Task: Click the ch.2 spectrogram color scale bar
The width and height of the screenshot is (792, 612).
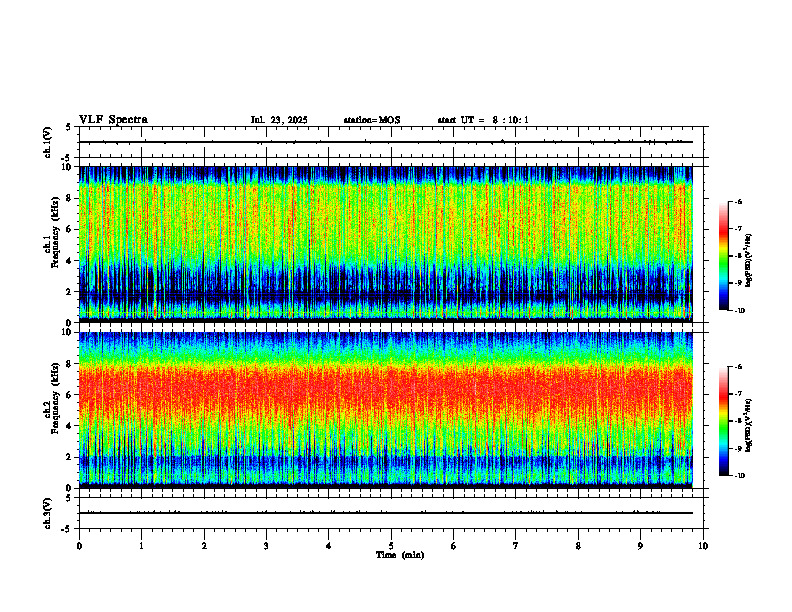Action: (723, 421)
